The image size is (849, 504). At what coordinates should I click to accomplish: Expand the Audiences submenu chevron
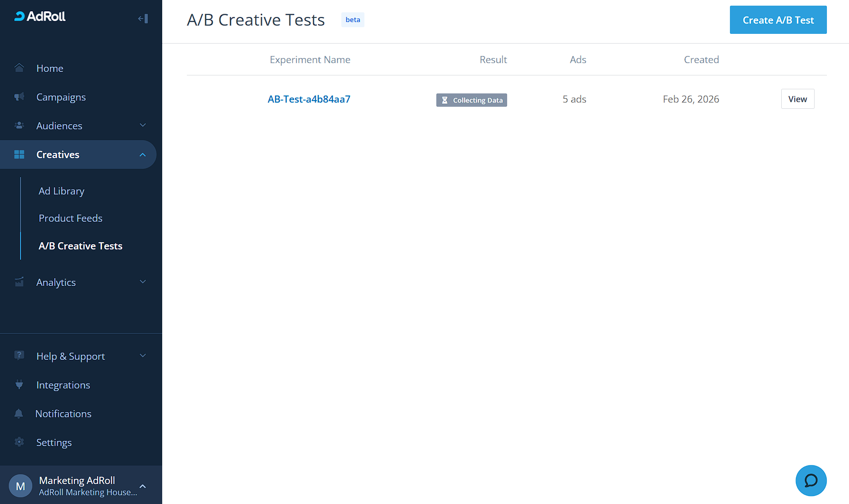click(x=143, y=126)
